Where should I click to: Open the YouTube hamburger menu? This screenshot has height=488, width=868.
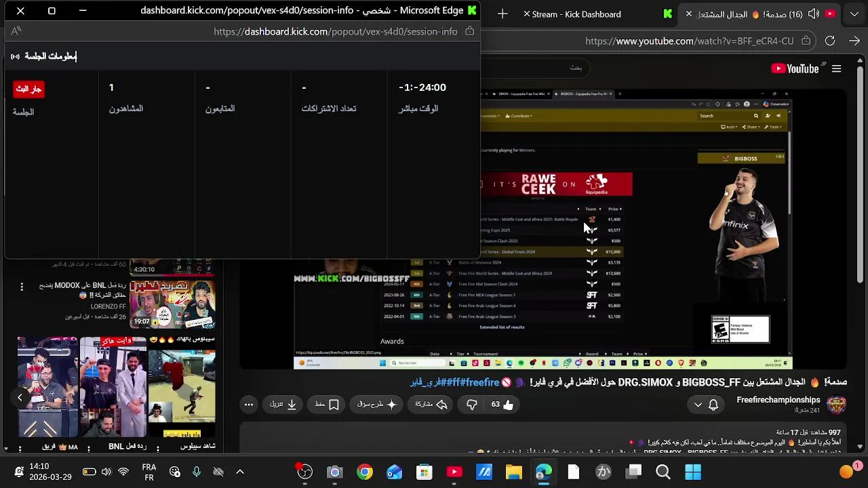pyautogui.click(x=836, y=68)
